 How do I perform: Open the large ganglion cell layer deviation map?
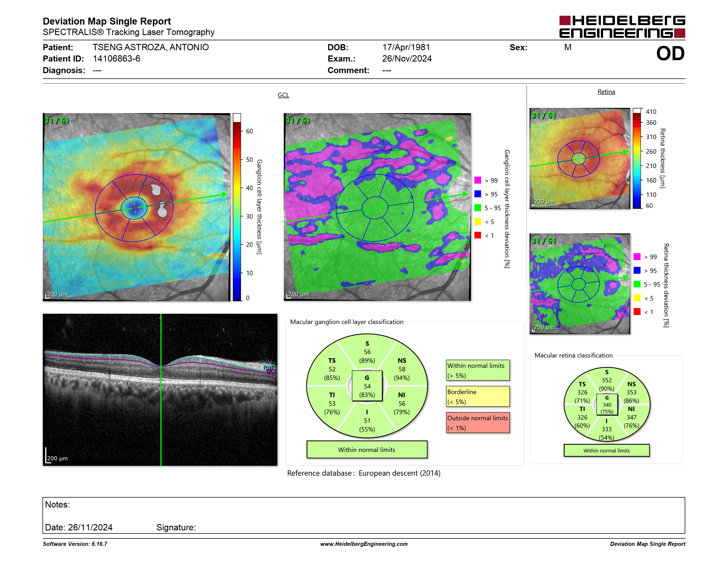[x=377, y=207]
